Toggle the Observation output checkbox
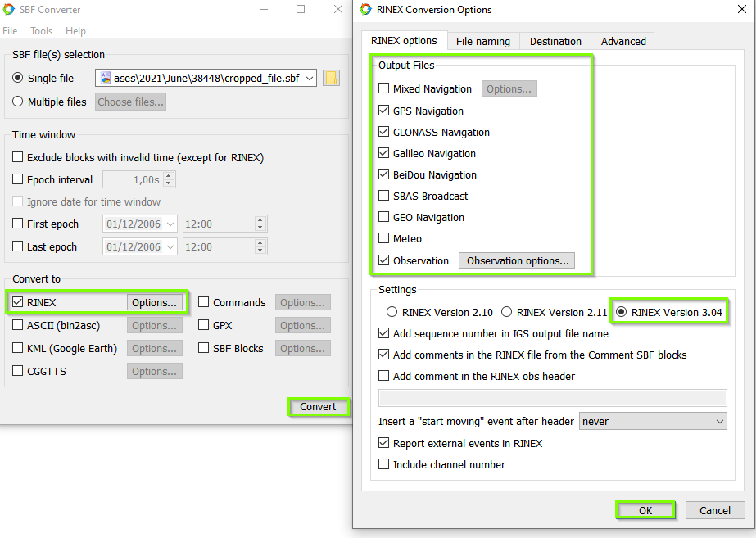Viewport: 756px width, 538px height. pos(384,260)
